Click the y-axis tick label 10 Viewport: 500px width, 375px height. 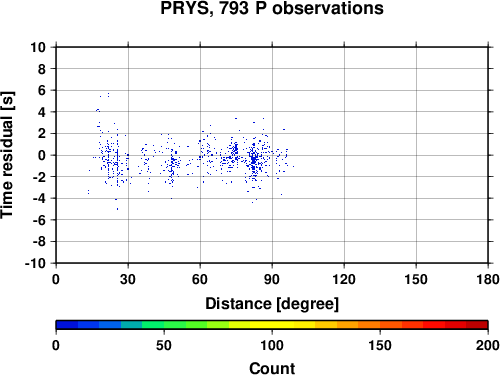[38, 47]
